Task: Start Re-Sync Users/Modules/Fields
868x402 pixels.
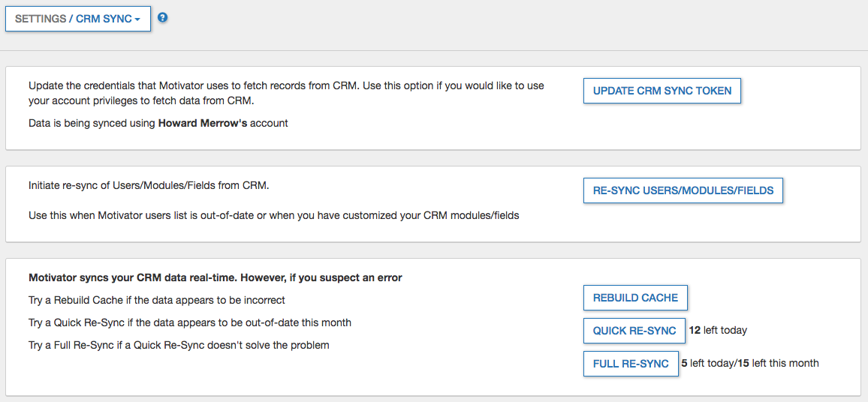Action: 683,190
